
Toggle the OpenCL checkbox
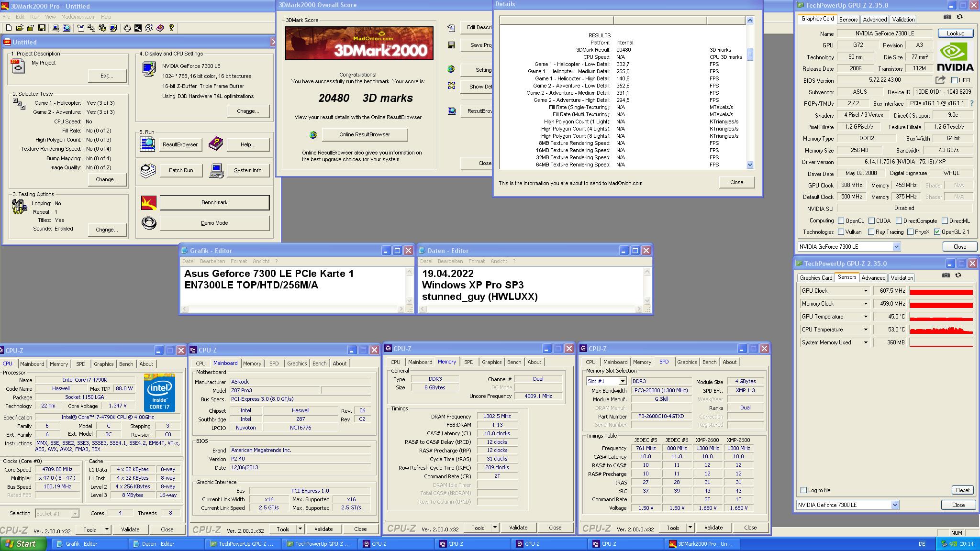click(841, 221)
